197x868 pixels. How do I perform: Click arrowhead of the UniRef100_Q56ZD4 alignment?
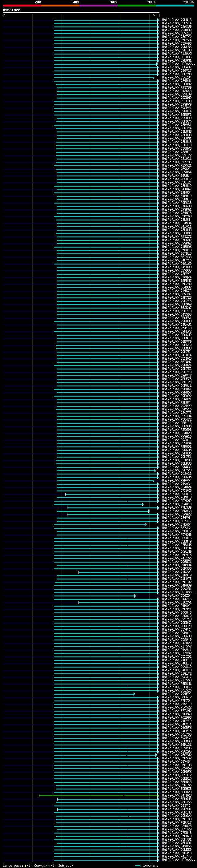[135, 596]
